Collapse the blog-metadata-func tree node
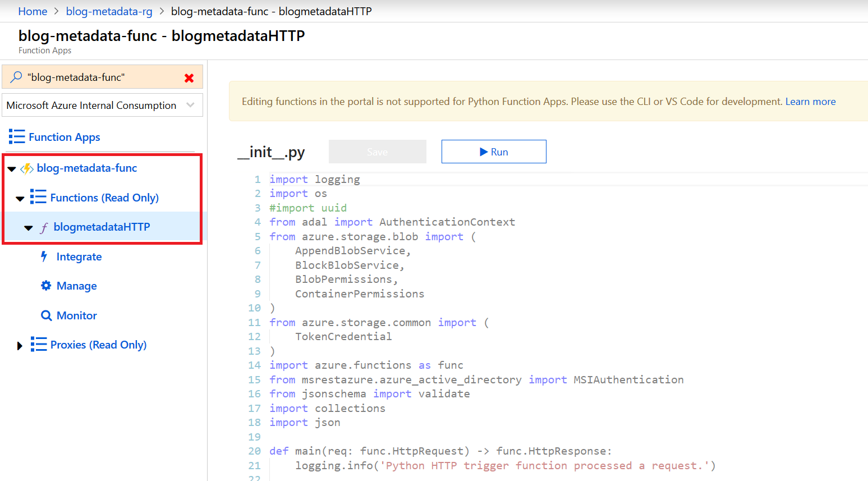This screenshot has height=481, width=868. click(12, 169)
